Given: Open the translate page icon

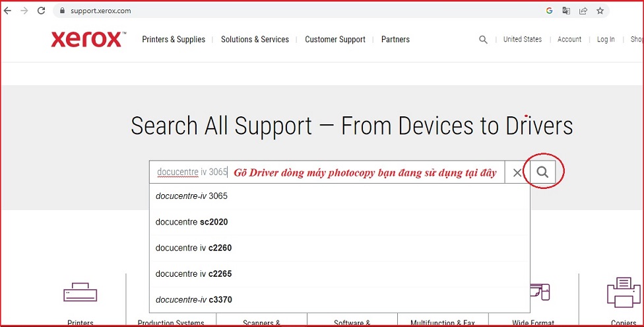Looking at the screenshot, I should coord(566,11).
